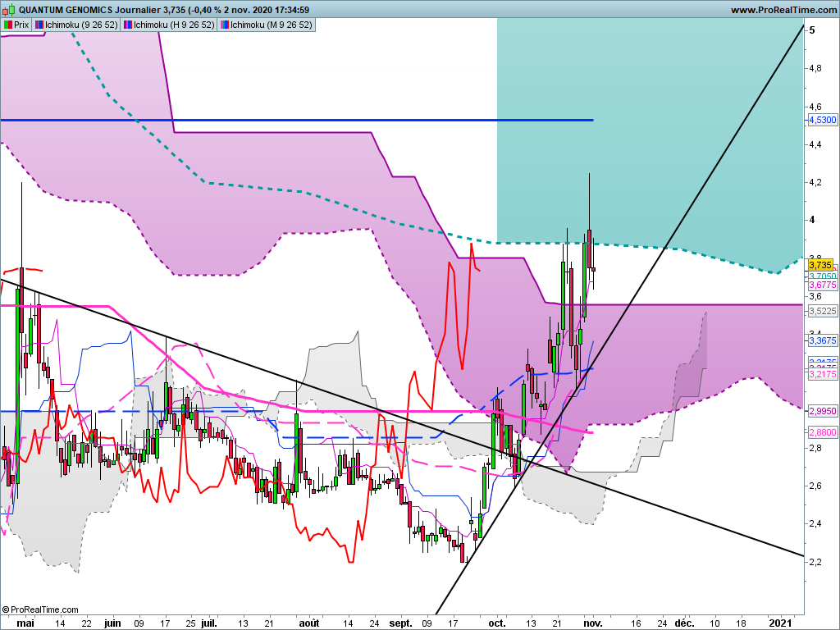
Task: Click the 5 mark on price axis
Action: coord(812,30)
